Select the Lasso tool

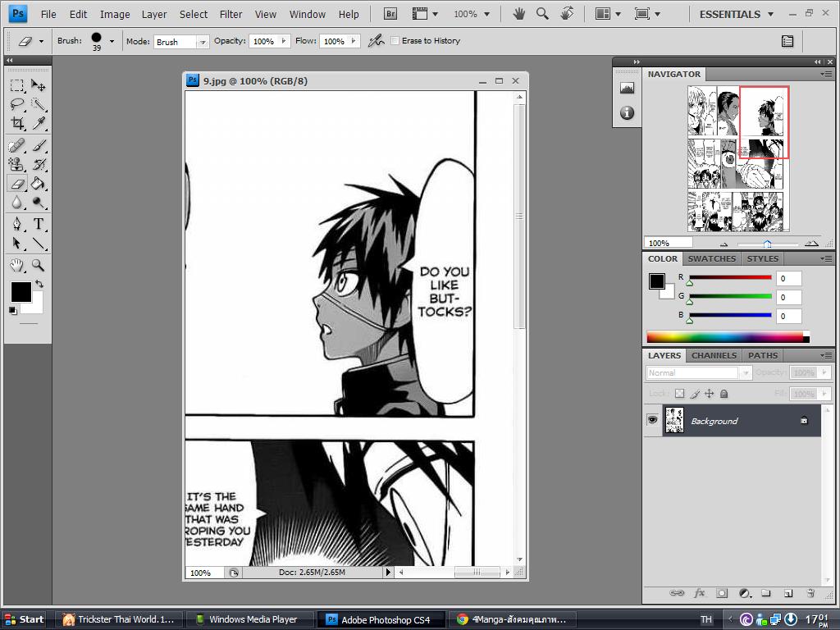[x=17, y=104]
